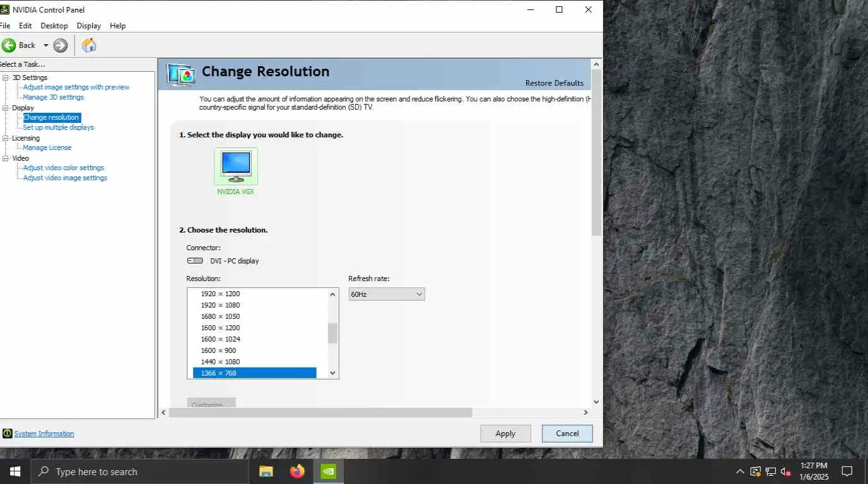Click the main panel vertical scrollbar thumb
This screenshot has width=868, height=484.
[596, 153]
